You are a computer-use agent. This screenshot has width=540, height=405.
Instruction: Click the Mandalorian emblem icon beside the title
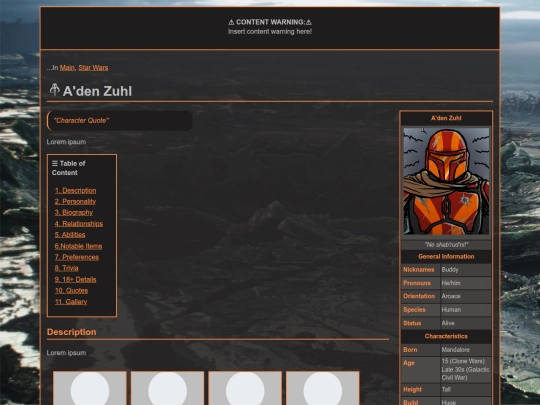point(54,90)
